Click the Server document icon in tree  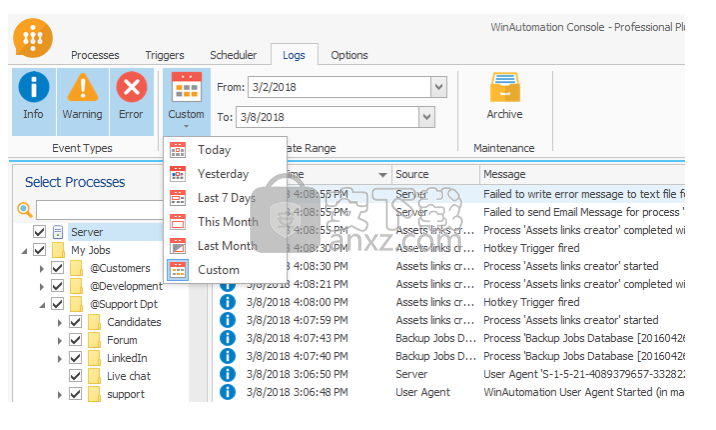(58, 232)
